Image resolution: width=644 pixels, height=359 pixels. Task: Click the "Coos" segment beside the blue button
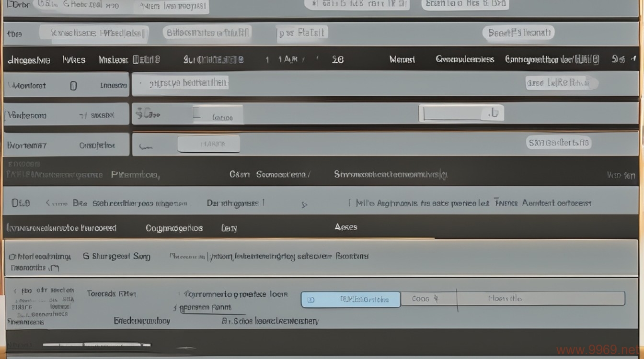tap(429, 299)
